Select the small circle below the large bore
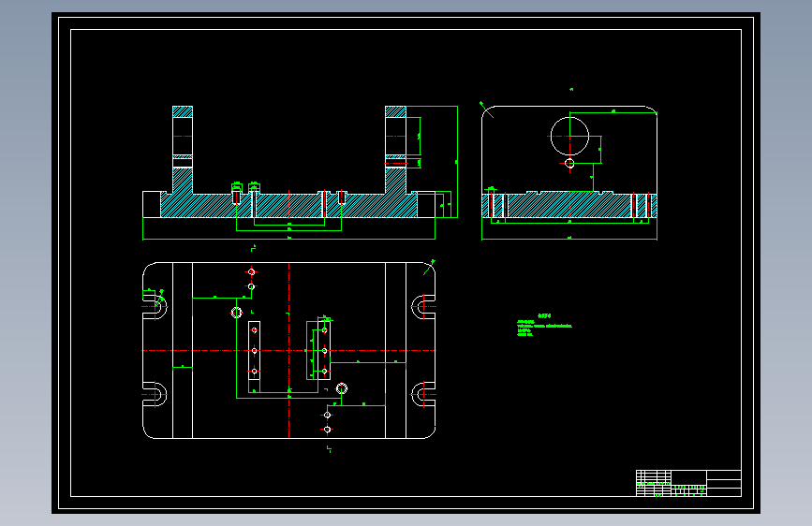Viewport: 812px width, 526px height. tap(569, 164)
